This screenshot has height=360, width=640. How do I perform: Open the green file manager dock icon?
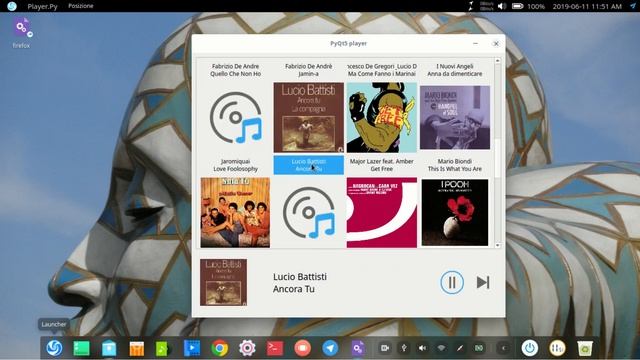(81, 348)
